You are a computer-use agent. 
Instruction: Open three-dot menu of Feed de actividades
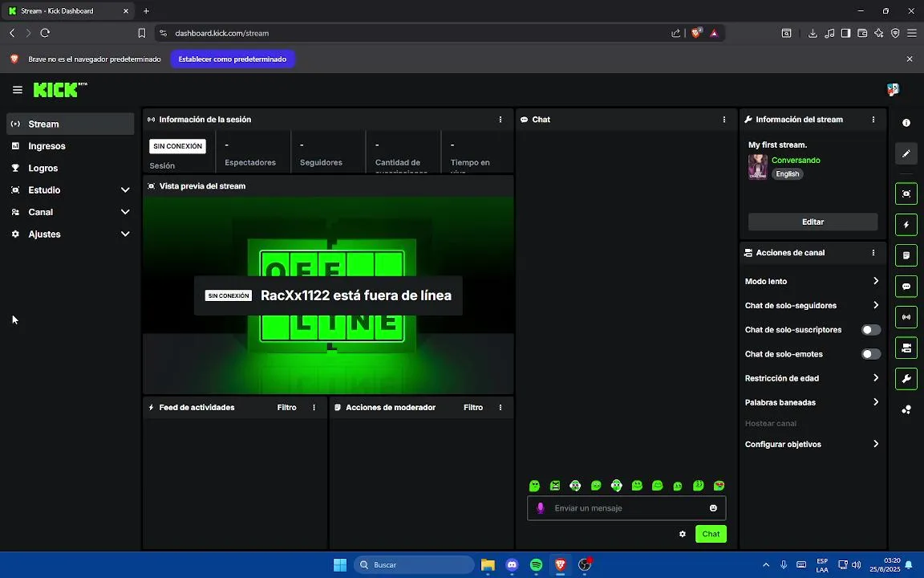pos(314,408)
